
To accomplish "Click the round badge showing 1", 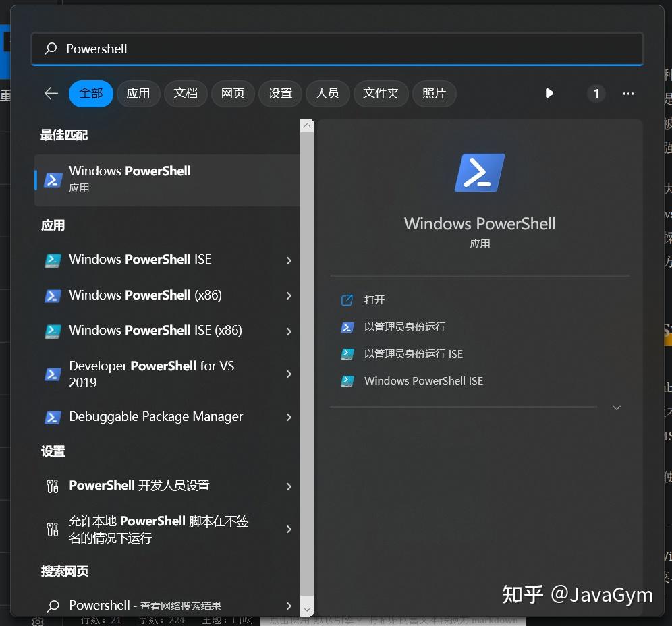I will tap(596, 94).
